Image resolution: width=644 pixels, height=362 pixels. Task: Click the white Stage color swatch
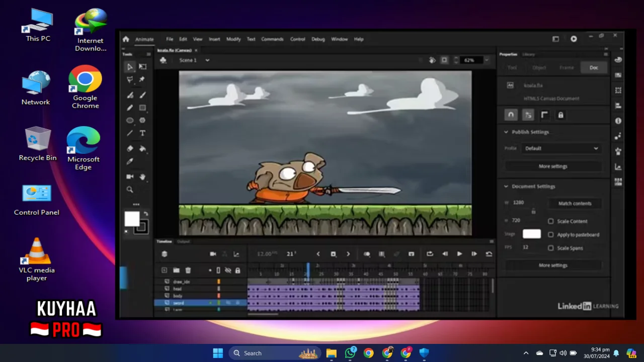(x=532, y=234)
